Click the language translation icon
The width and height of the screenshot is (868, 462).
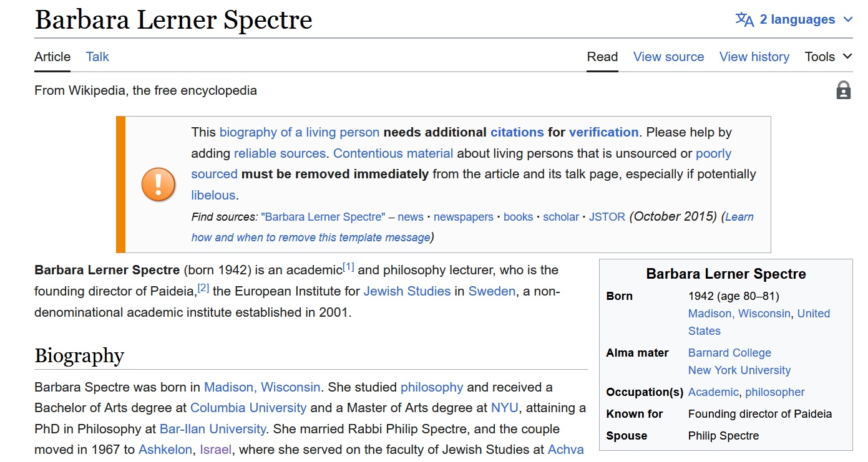744,19
